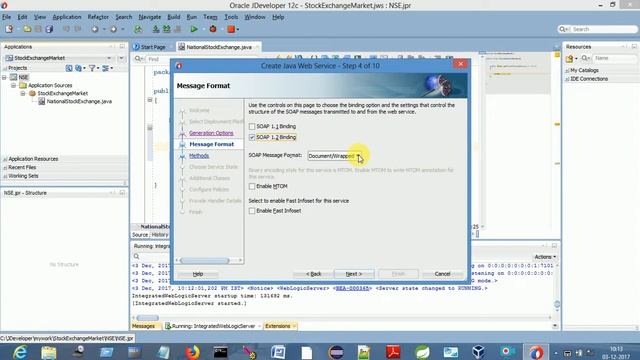The height and width of the screenshot is (360, 640).
Task: Click the top-right Search input field
Action: point(603,29)
